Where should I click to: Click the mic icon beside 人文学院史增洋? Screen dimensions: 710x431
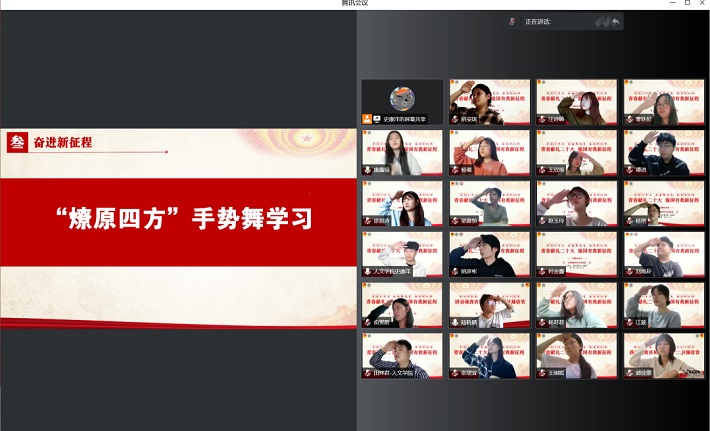(367, 272)
